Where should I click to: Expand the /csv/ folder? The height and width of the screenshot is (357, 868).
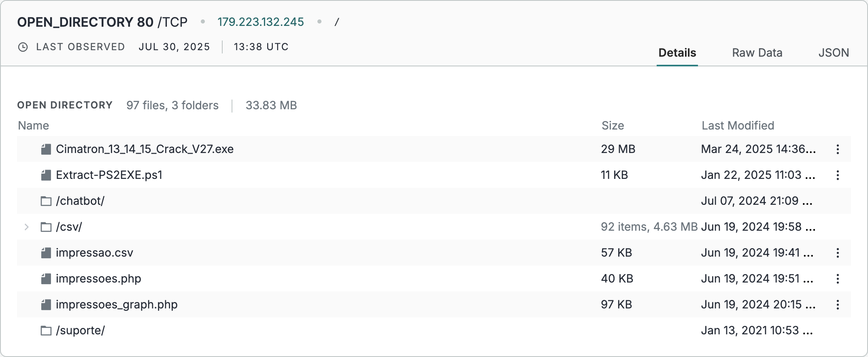click(x=27, y=227)
